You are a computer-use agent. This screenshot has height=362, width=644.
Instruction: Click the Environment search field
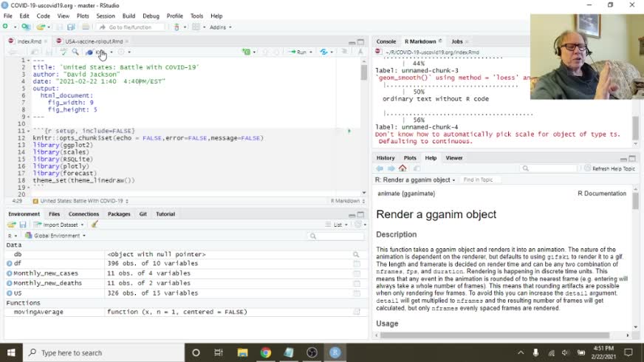[336, 236]
